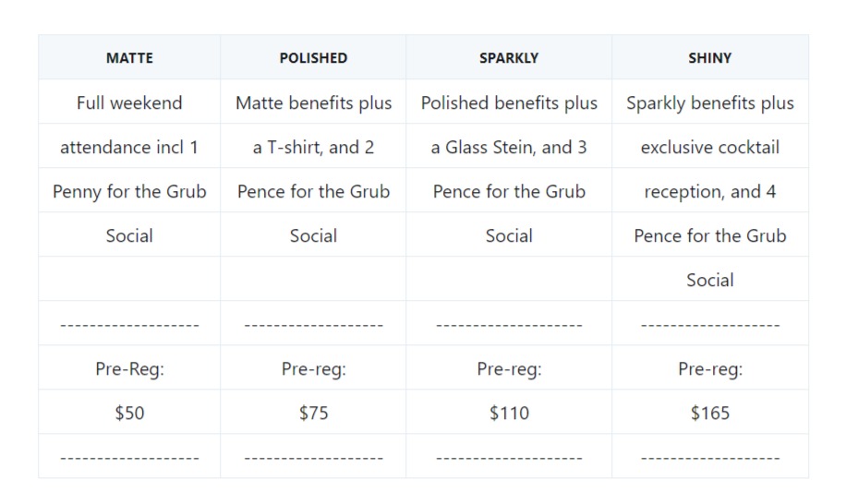Select the $75 Polished price
846x504 pixels.
pos(313,413)
